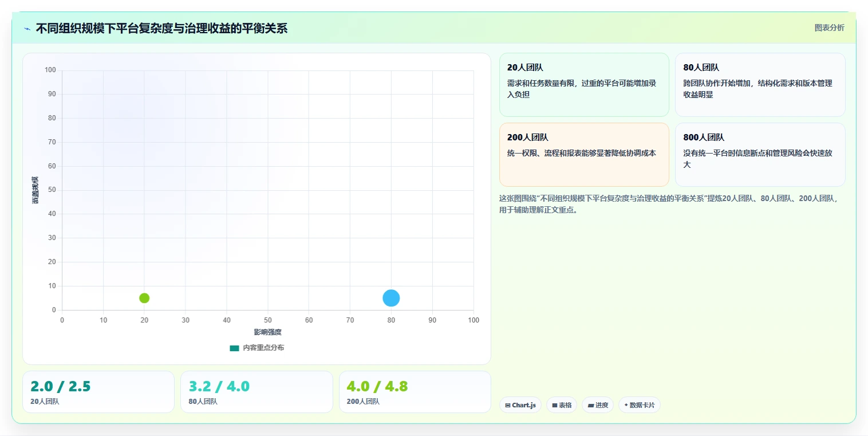Image resolution: width=868 pixels, height=436 pixels.
Task: Select the green bubble on the chart
Action: point(144,298)
